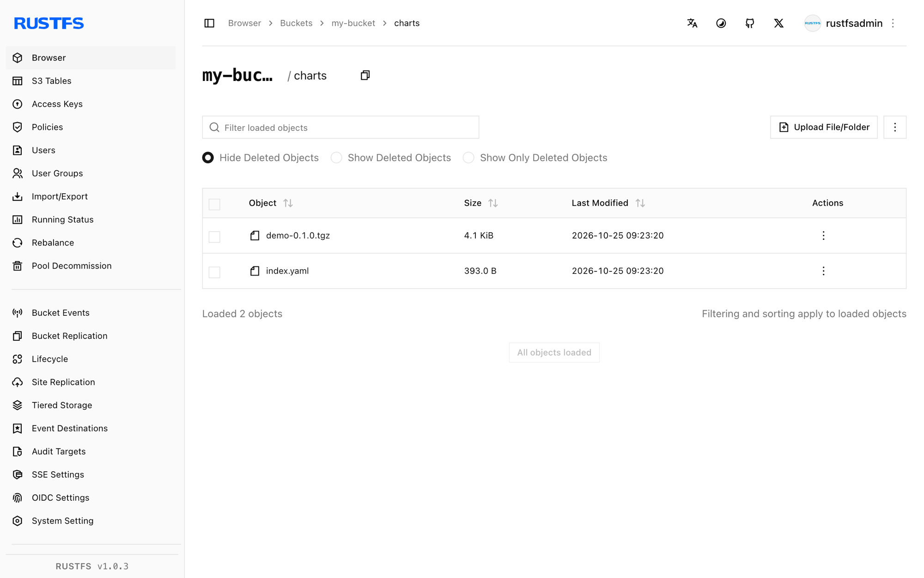This screenshot has height=578, width=924.
Task: Switch theme with the dark mode icon
Action: point(721,23)
